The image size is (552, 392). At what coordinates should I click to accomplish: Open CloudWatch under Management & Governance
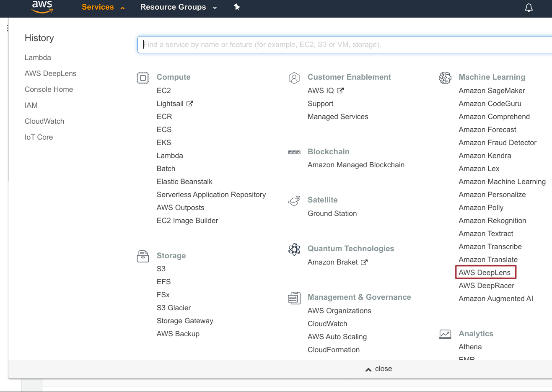tap(327, 324)
